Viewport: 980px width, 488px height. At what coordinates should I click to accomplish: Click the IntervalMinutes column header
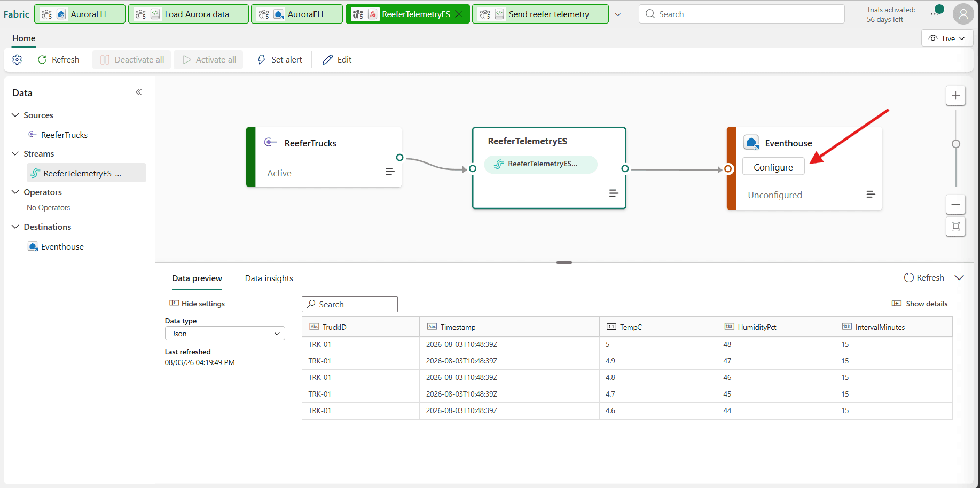[893, 327]
